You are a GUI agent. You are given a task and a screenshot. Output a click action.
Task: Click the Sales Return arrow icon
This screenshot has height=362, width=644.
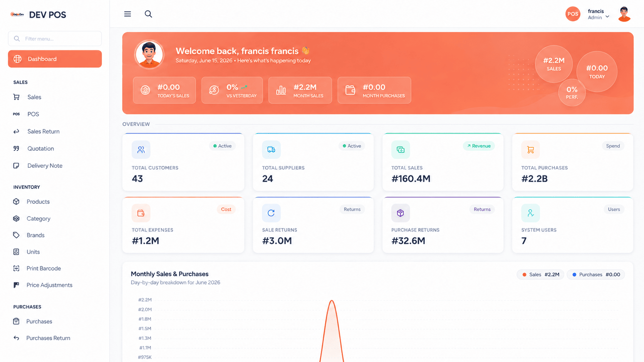(x=16, y=132)
